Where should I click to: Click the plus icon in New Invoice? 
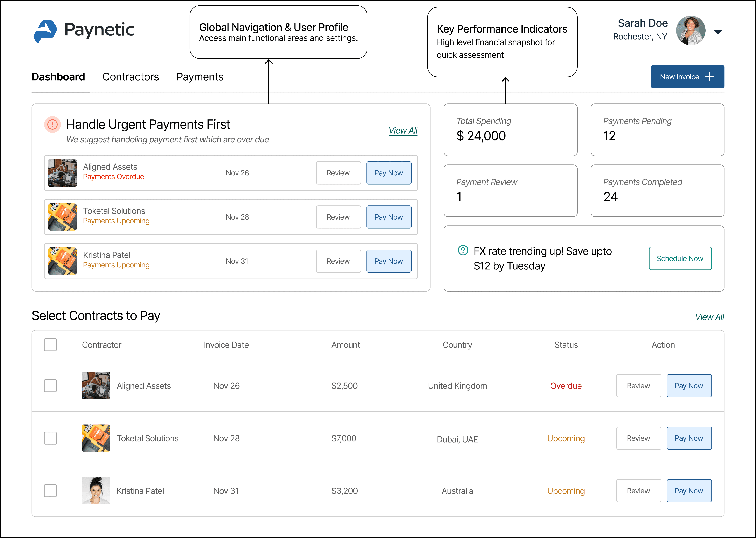point(709,77)
